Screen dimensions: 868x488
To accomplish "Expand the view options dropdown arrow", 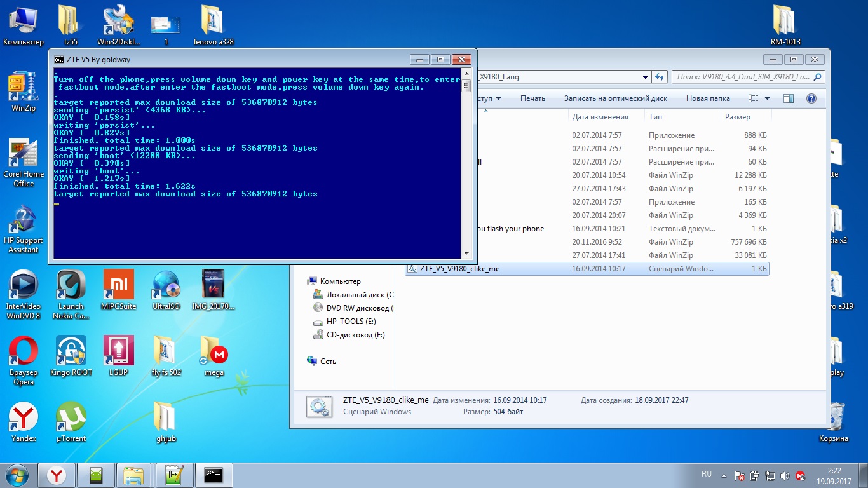I will pos(767,98).
